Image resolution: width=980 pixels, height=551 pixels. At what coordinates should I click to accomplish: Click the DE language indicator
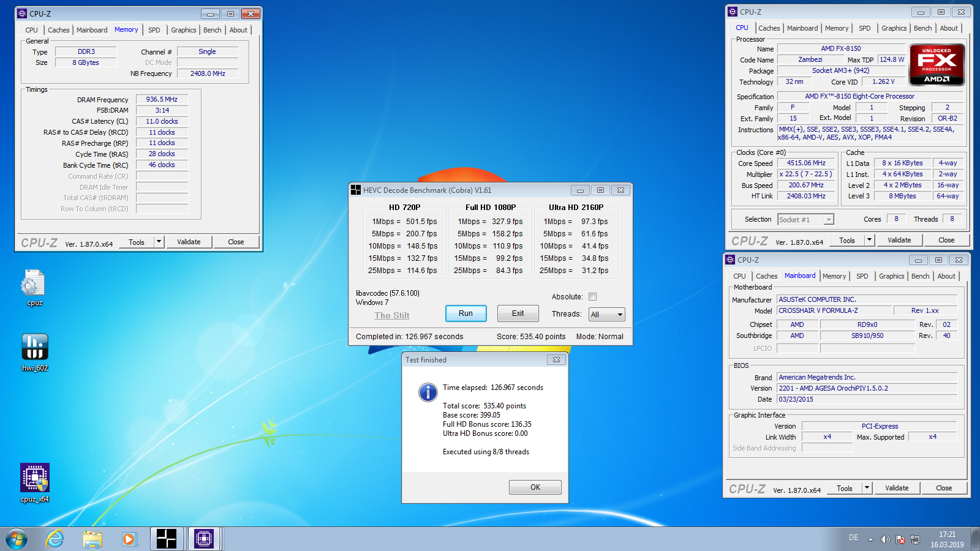tap(853, 538)
